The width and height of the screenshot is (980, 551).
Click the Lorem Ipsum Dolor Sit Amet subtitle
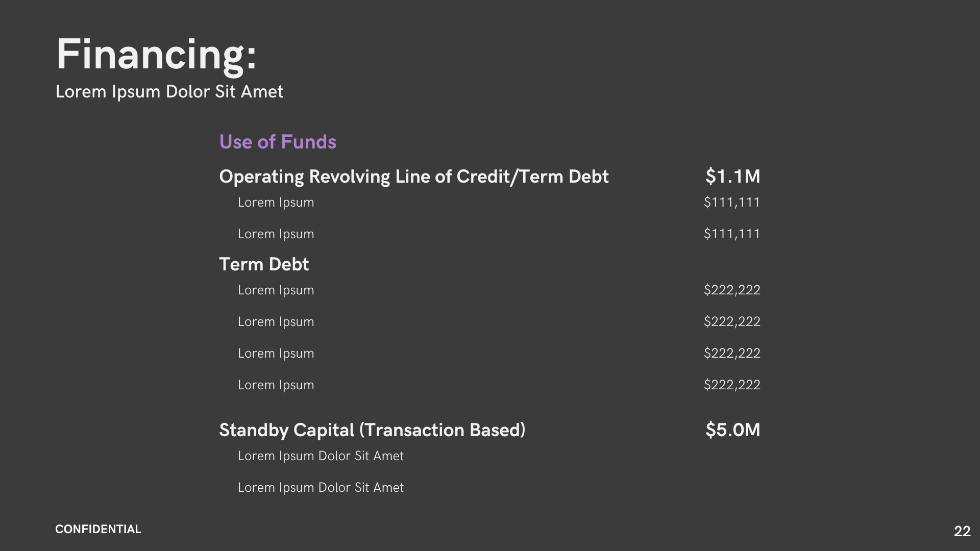click(169, 92)
